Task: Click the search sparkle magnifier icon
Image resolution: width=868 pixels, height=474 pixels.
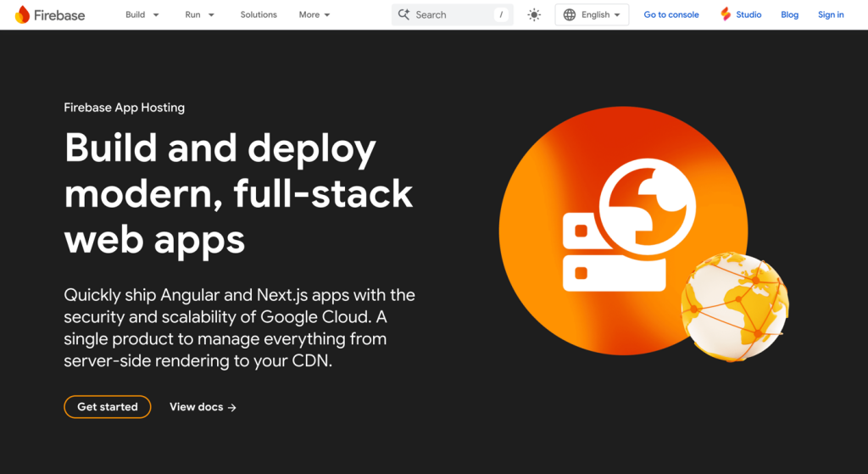Action: point(404,14)
